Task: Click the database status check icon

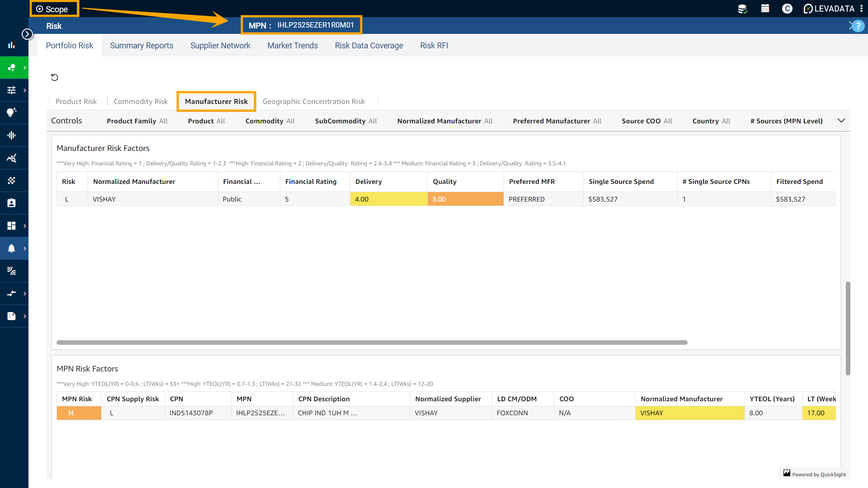Action: coord(742,9)
